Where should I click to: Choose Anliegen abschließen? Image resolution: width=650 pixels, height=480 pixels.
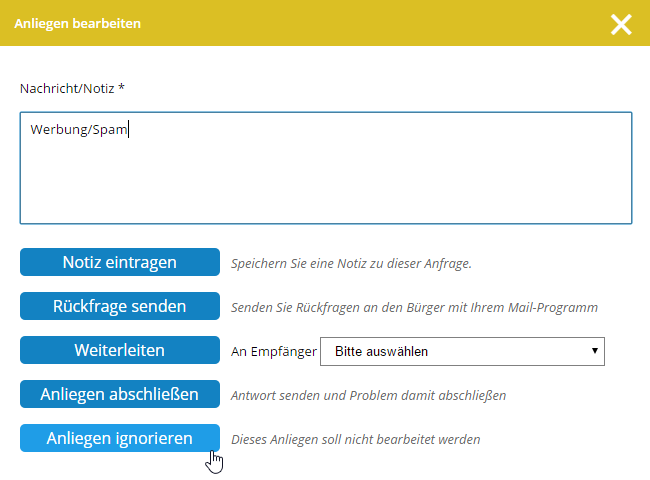(120, 394)
